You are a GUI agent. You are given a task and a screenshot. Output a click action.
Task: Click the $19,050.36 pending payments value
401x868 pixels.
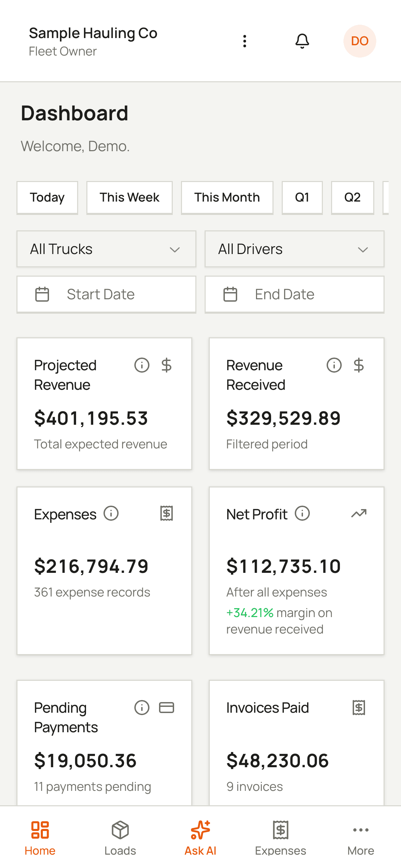click(85, 761)
